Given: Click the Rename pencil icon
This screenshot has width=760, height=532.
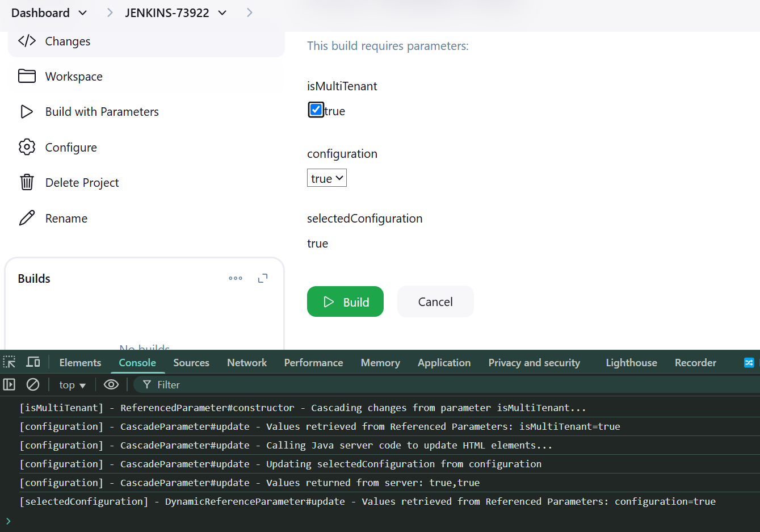Looking at the screenshot, I should pyautogui.click(x=27, y=218).
